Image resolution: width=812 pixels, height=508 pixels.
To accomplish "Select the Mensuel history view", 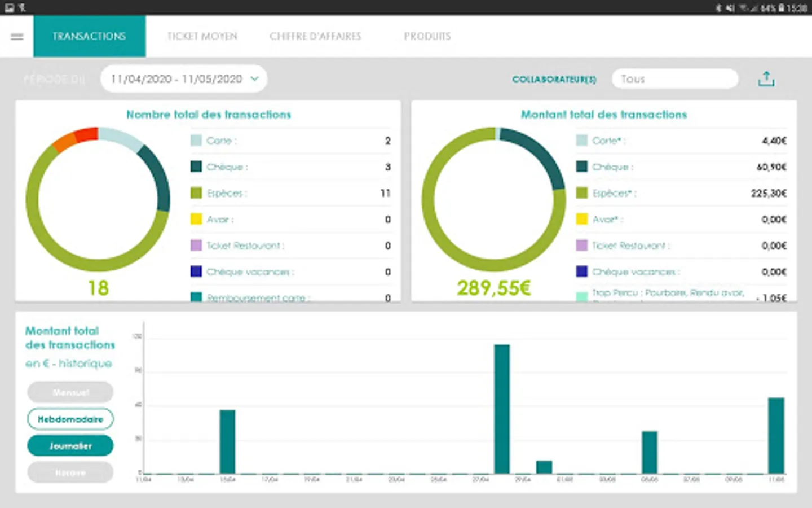I will point(70,392).
